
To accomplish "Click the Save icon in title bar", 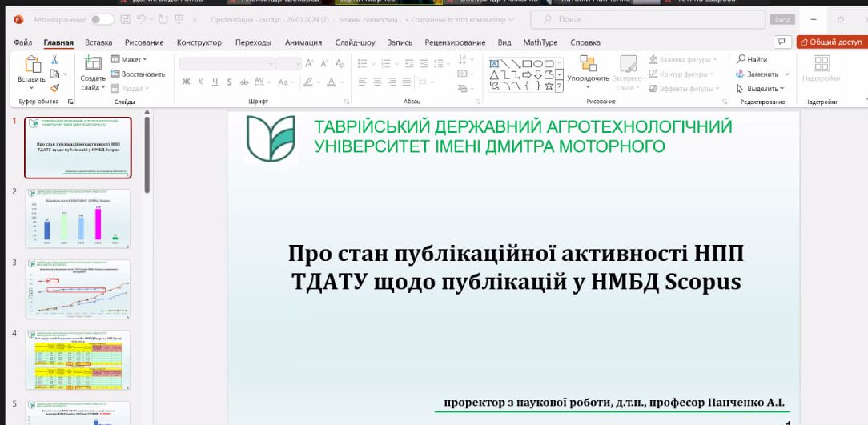I will click(124, 19).
